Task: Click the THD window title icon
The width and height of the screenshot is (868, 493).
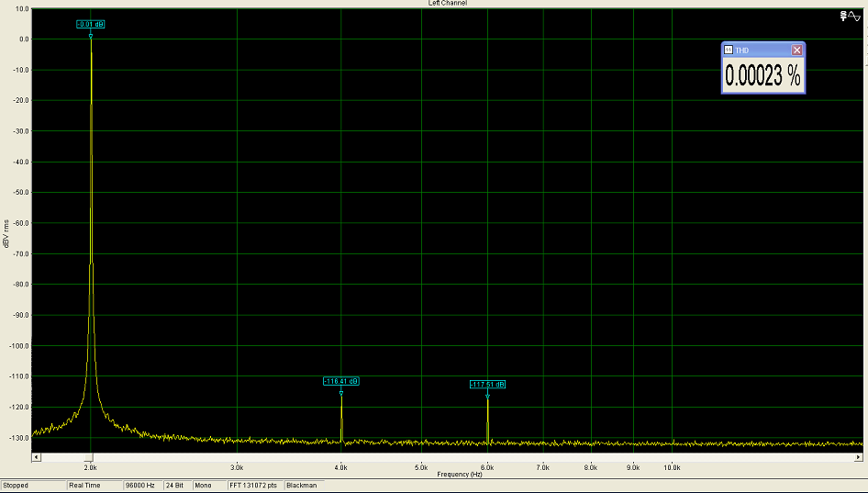Action: tap(729, 50)
